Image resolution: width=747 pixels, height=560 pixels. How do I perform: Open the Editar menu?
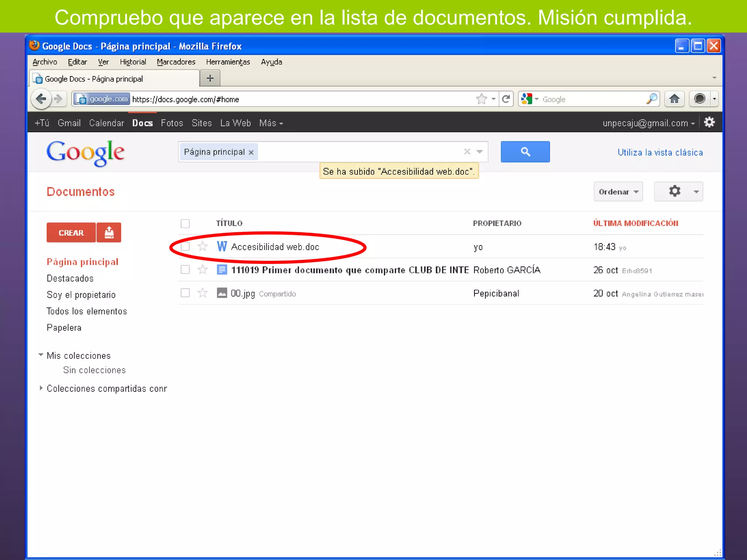[77, 62]
